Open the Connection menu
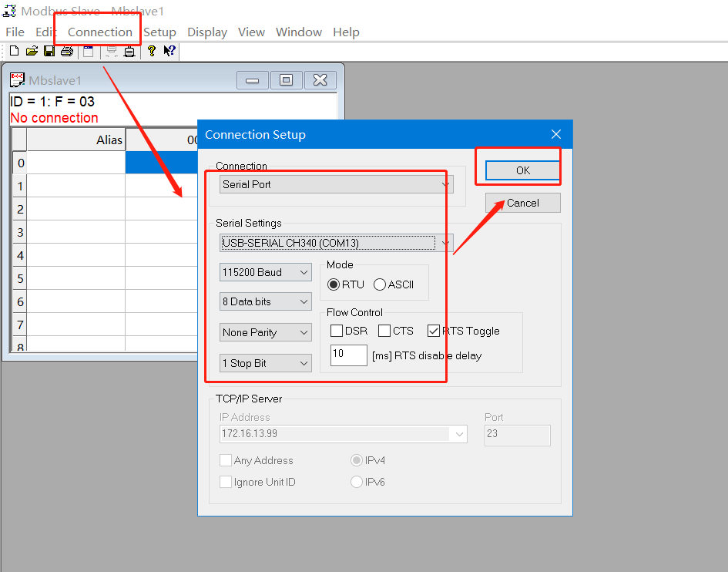This screenshot has height=572, width=728. 99,32
